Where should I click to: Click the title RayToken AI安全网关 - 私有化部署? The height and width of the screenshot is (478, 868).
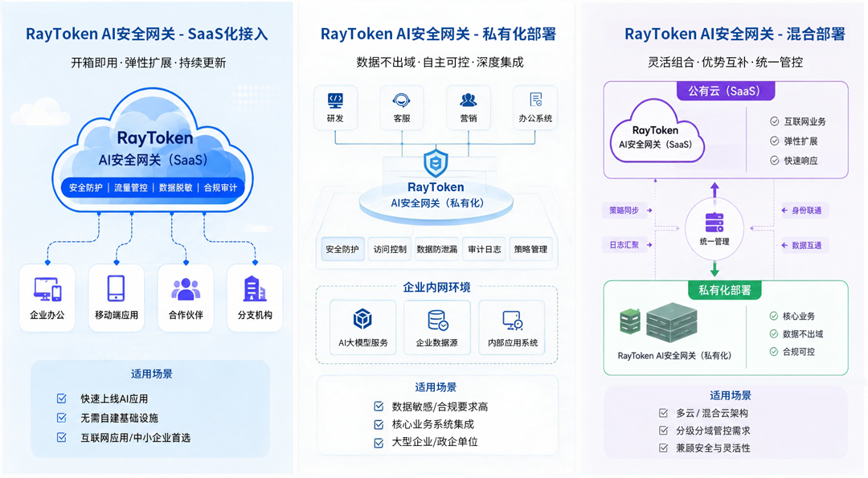(x=439, y=34)
